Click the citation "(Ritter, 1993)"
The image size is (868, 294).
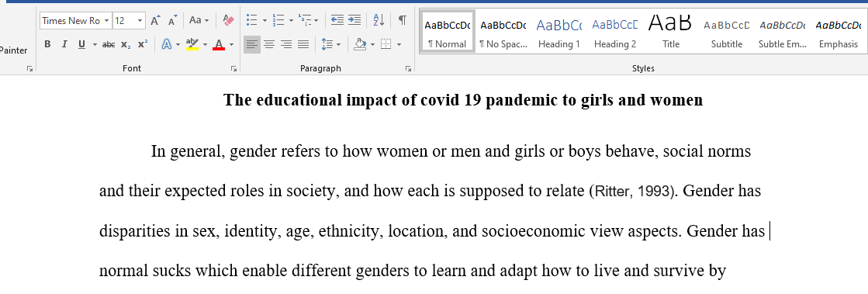click(x=633, y=192)
